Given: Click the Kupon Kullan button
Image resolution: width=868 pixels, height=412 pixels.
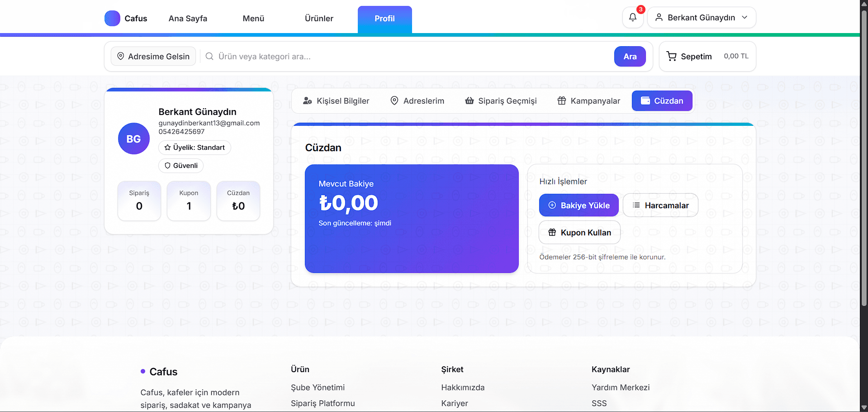Looking at the screenshot, I should [579, 233].
